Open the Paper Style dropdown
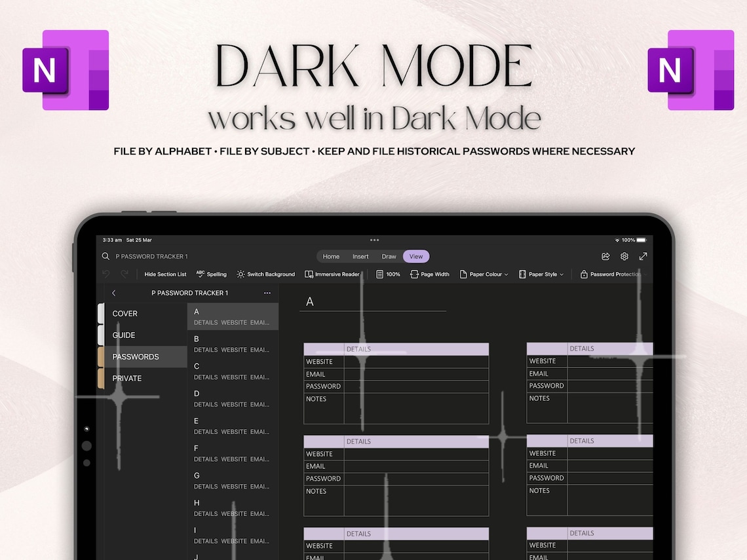 541,274
